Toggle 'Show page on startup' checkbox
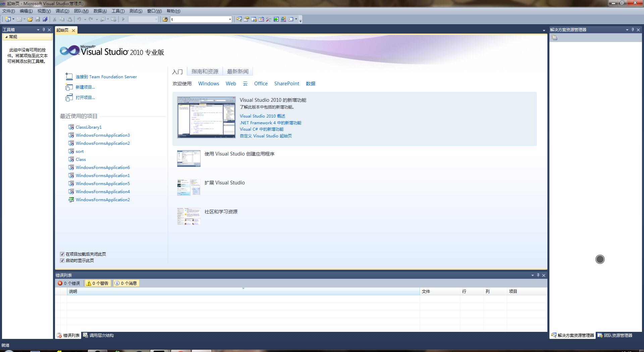The height and width of the screenshot is (352, 644). [x=62, y=261]
